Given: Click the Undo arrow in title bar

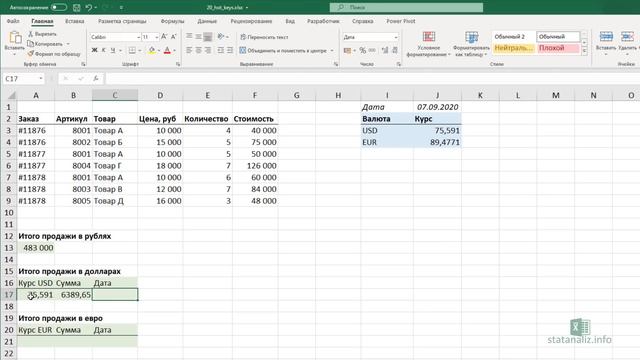Looking at the screenshot, I should coord(89,7).
